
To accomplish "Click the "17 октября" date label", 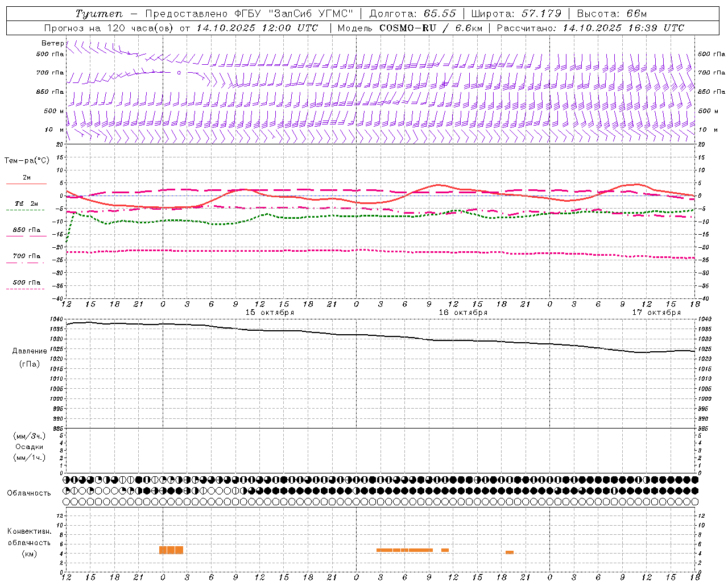I will point(656,313).
